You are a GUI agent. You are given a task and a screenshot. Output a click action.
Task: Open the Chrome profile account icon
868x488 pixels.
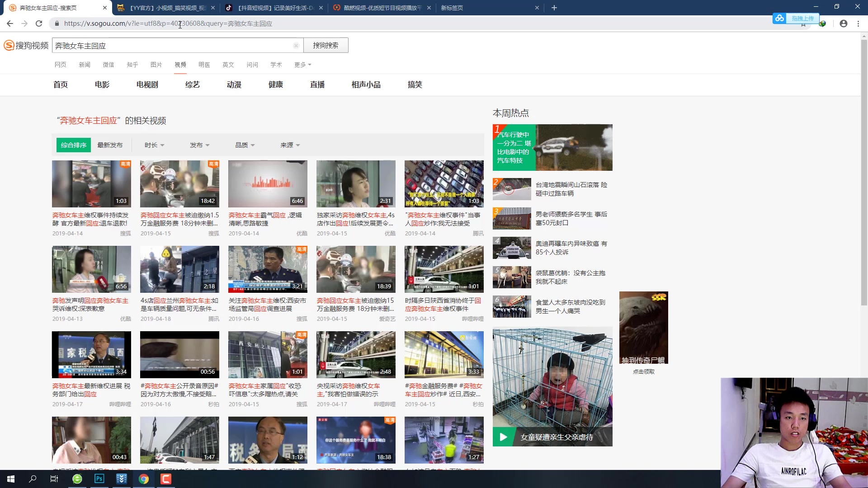click(844, 23)
